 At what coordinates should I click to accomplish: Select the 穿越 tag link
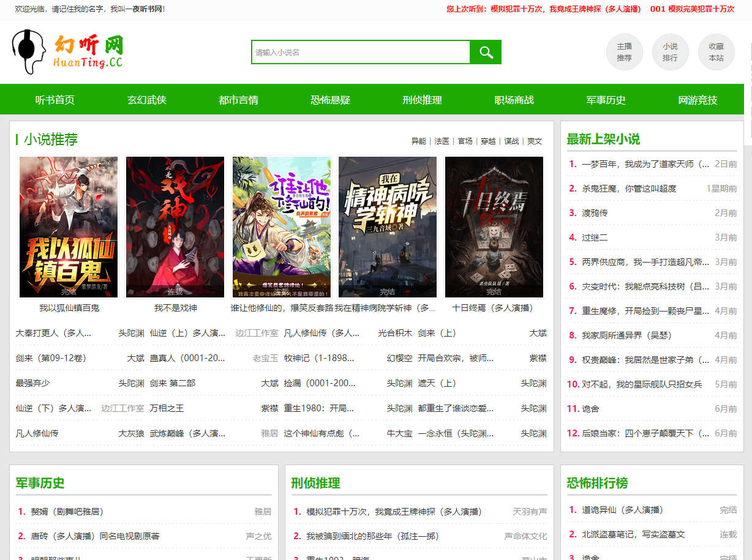[488, 141]
